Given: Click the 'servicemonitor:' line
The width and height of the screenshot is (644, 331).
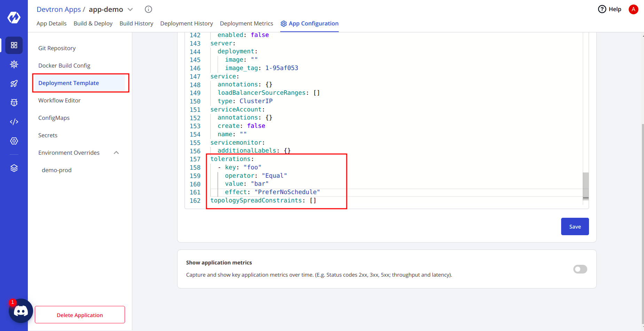Looking at the screenshot, I should click(237, 143).
